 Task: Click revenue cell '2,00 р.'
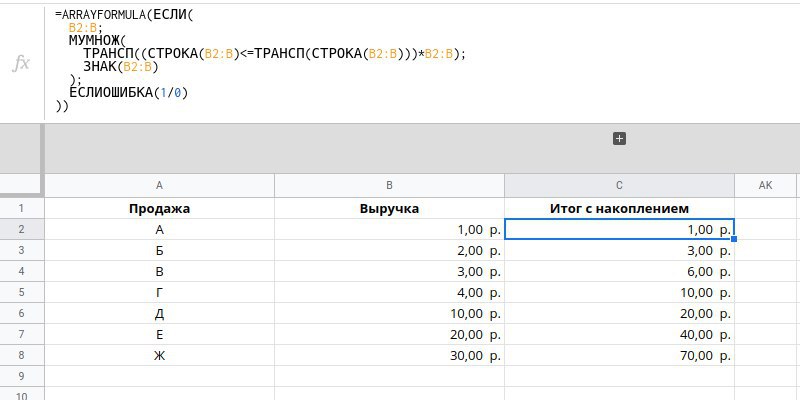[389, 251]
